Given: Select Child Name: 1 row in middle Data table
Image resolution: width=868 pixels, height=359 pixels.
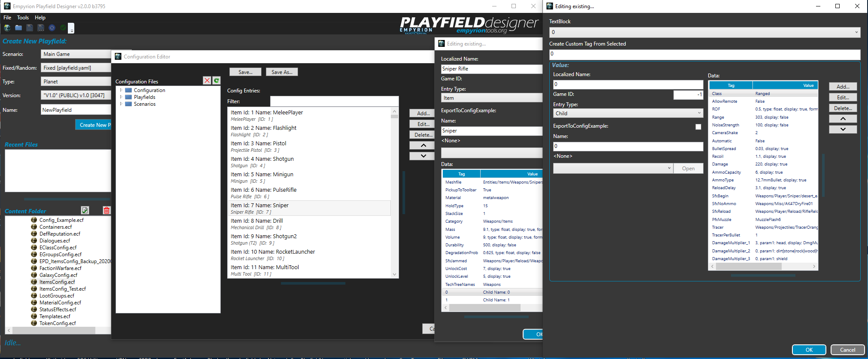Looking at the screenshot, I should (x=492, y=300).
